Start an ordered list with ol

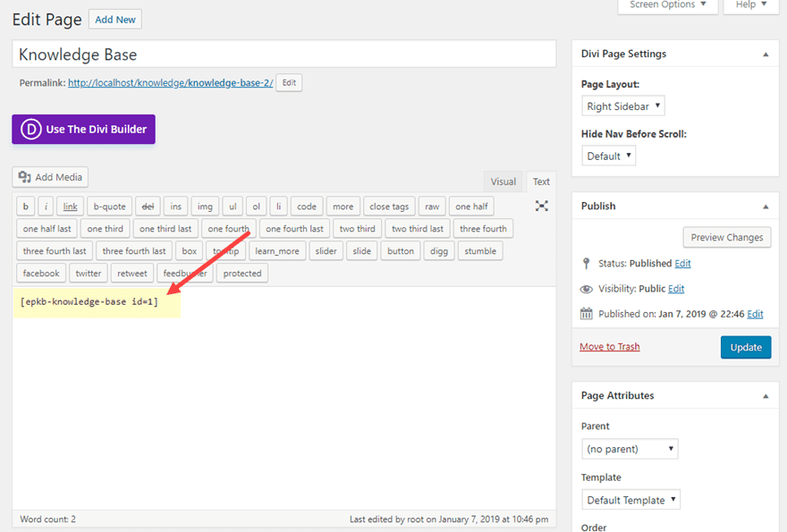(x=256, y=206)
